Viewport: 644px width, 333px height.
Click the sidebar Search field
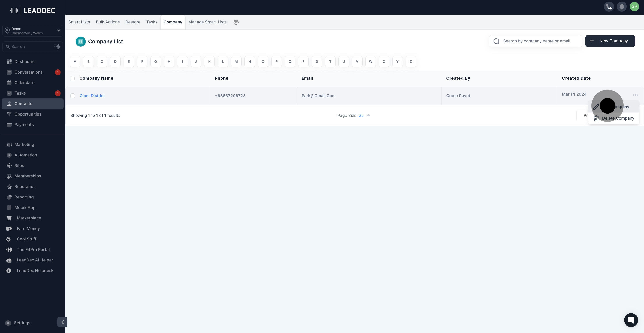(x=32, y=47)
